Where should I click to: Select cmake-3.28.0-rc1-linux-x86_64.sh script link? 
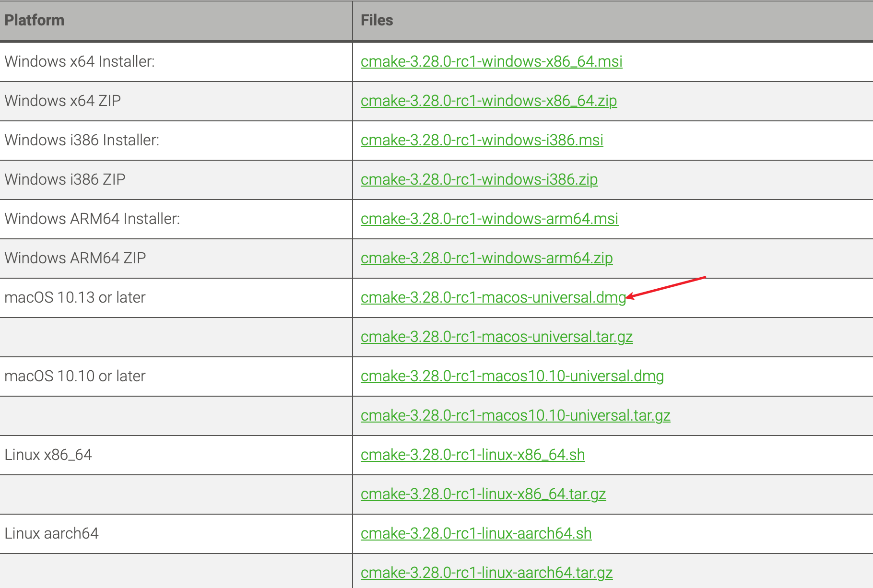(472, 455)
